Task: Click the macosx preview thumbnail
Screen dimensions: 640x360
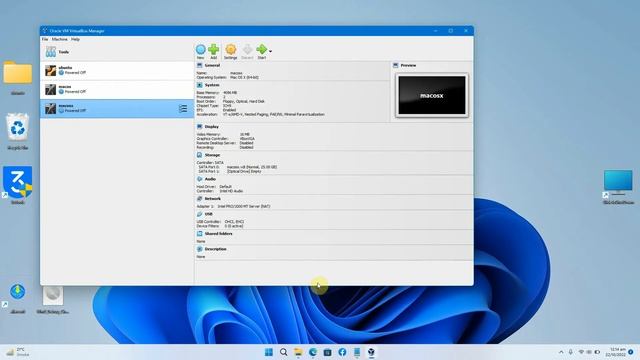Action: (432, 96)
